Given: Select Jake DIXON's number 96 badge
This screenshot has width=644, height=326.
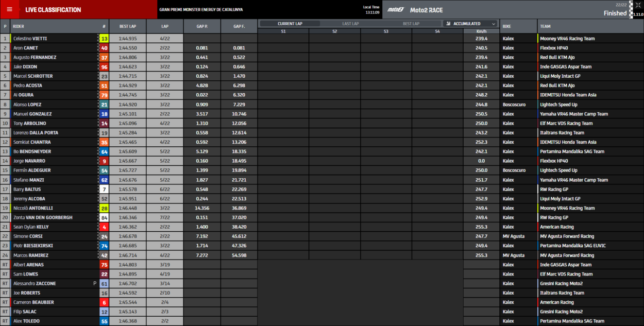Looking at the screenshot, I should (104, 67).
